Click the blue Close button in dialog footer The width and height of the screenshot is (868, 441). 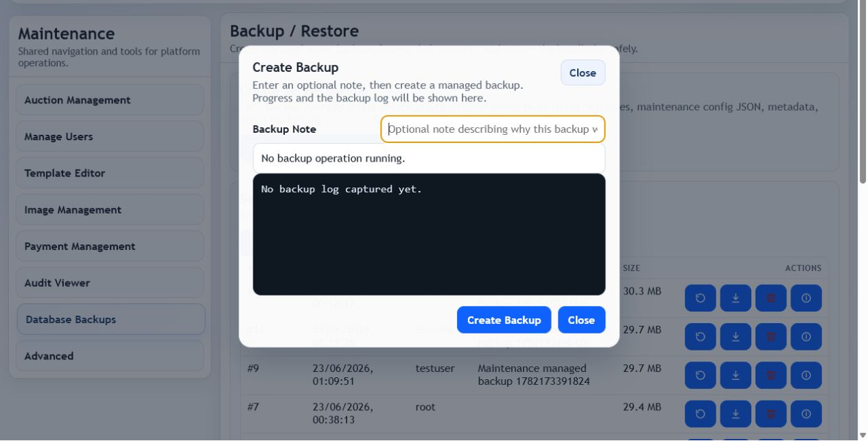[x=581, y=320]
